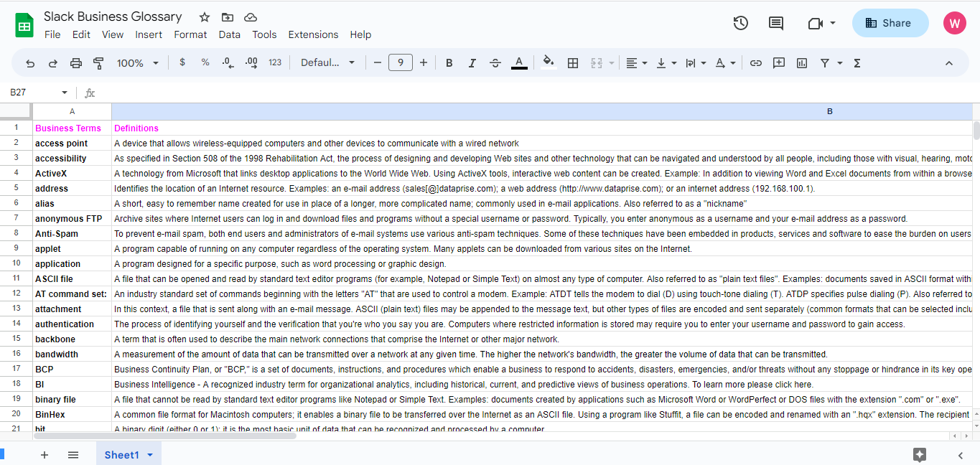Viewport: 980px width, 465px height.
Task: Move document with the folder icon
Action: click(x=228, y=17)
